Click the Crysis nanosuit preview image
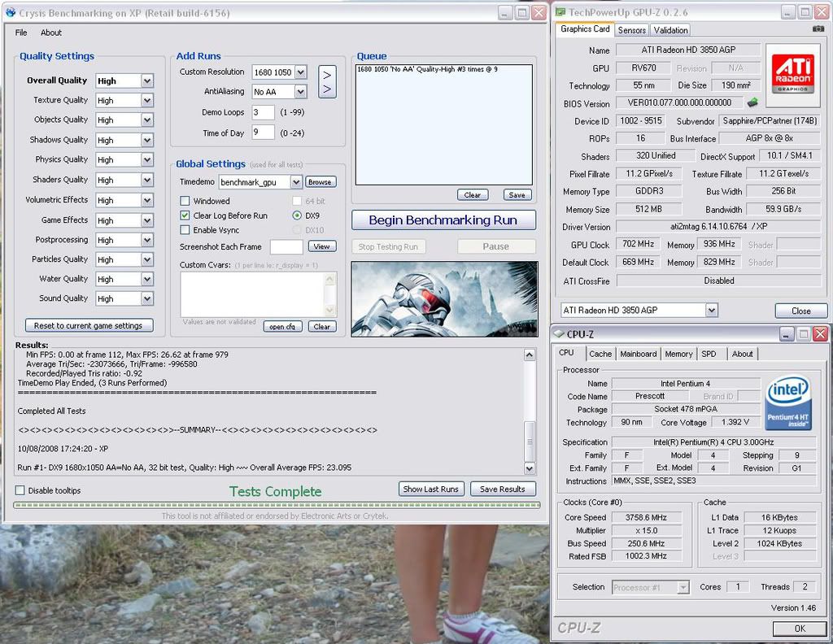 pos(443,298)
